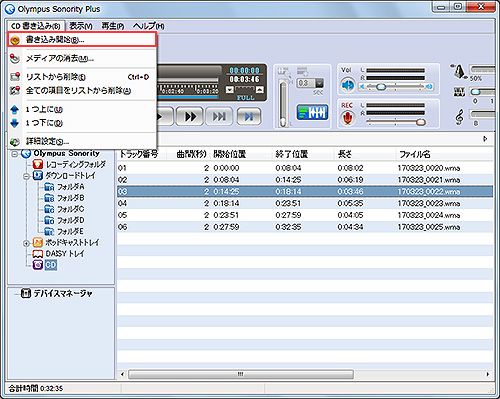Click the horizontal scrollbar thumb
This screenshot has width=500, height=399.
[241, 374]
